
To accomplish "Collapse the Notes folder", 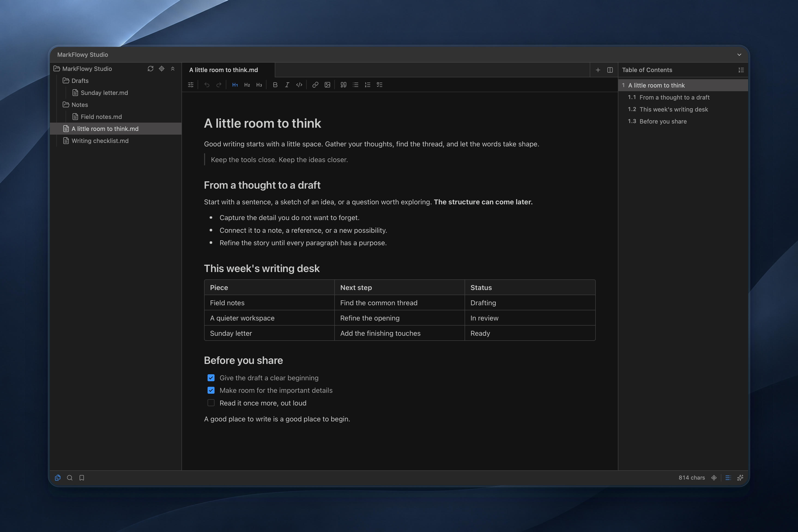I will tap(75, 105).
